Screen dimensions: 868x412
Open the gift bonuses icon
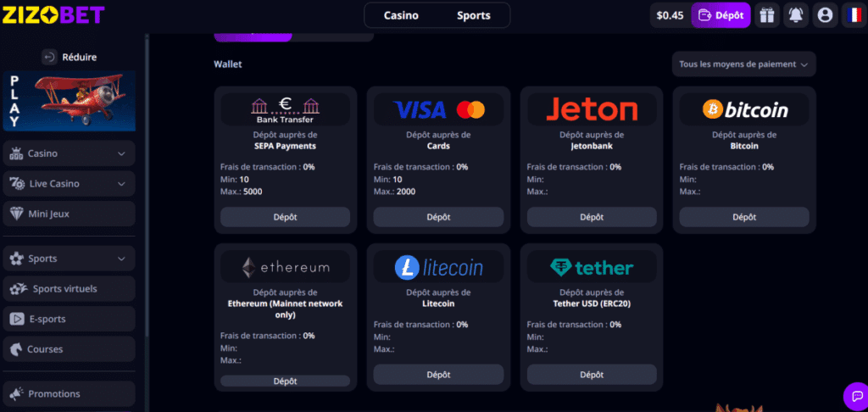point(767,15)
